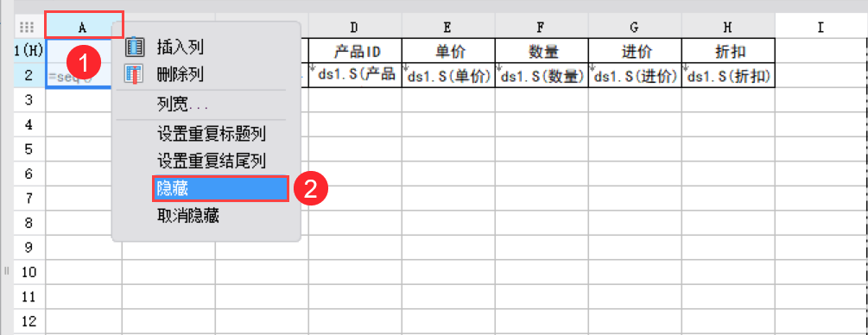This screenshot has width=868, height=335.
Task: Select 设置重复结尾列 menu entry
Action: tap(212, 161)
